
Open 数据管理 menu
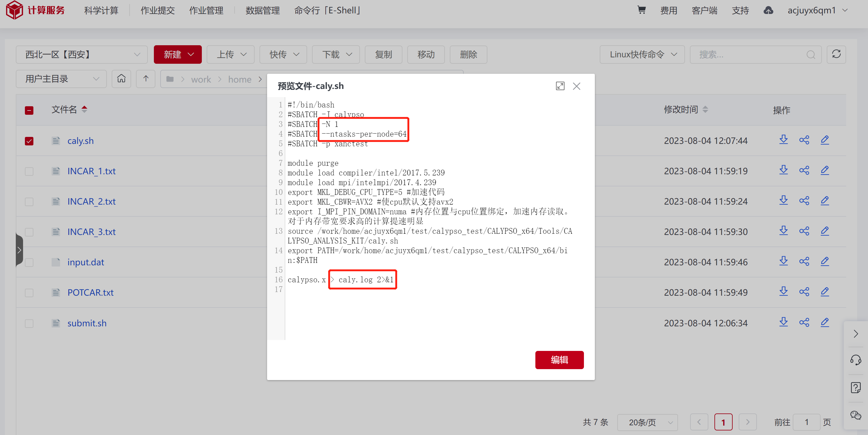pos(263,10)
